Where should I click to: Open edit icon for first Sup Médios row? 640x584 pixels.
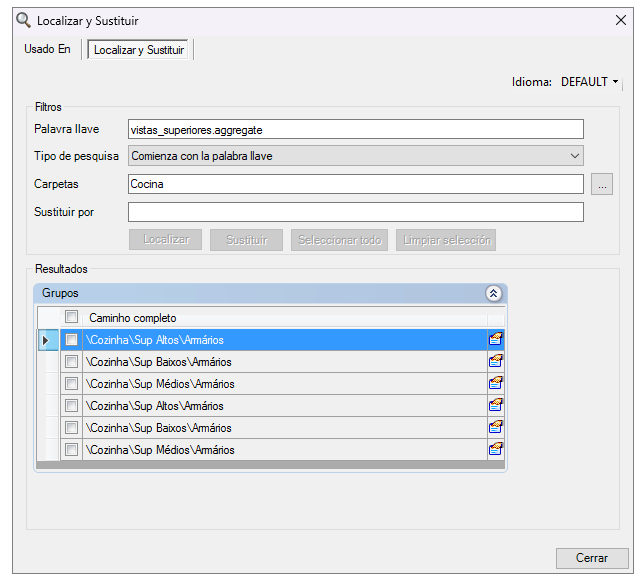(x=495, y=384)
